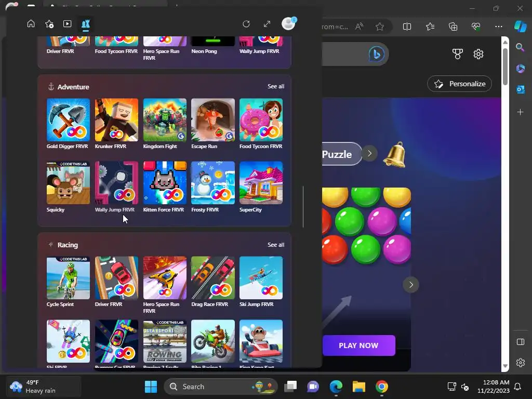The width and height of the screenshot is (532, 399).
Task: Toggle split screen icon in Edge toolbar
Action: 407,26
